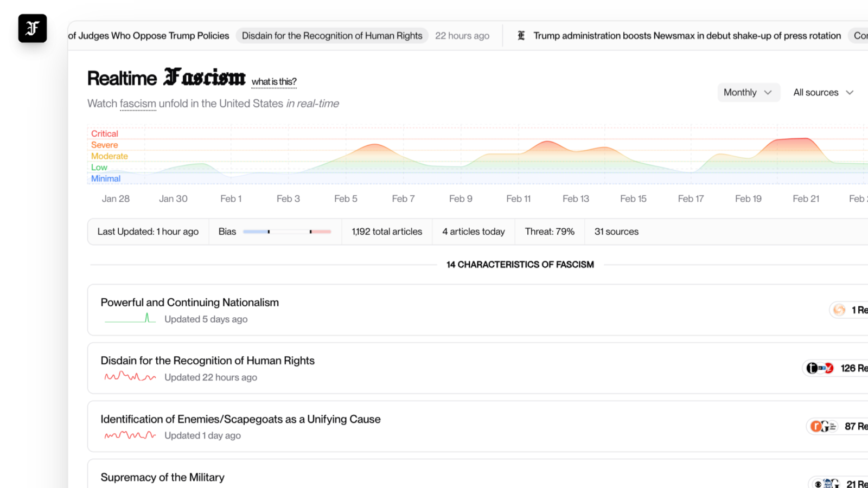
Task: Click the Nationalism row source icon
Action: click(839, 310)
